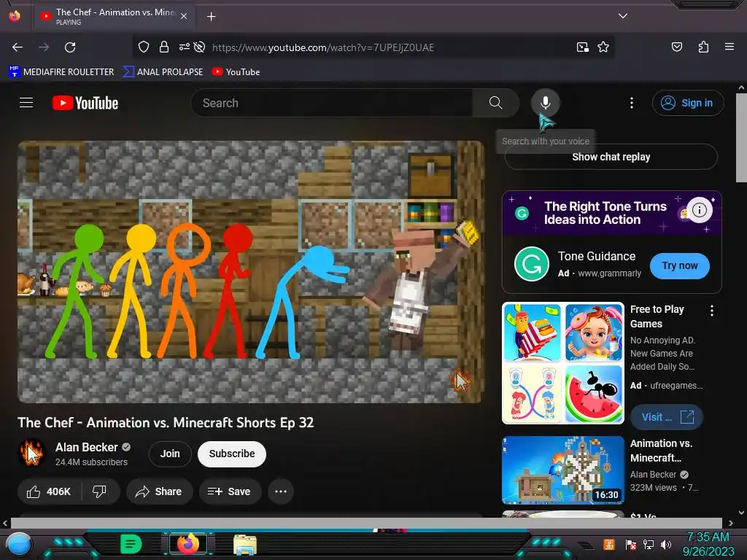Focus the YouTube Search field
The height and width of the screenshot is (560, 747).
[x=333, y=103]
